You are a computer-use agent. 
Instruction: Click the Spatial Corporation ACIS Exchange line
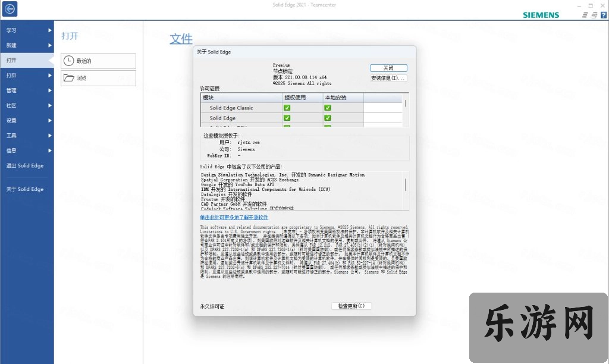pos(250,180)
